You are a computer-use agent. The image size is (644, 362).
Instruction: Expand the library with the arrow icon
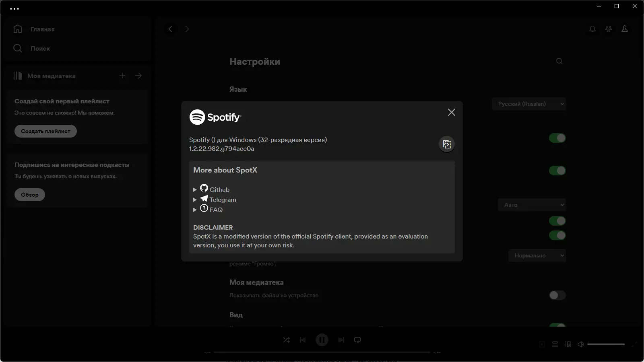(138, 76)
